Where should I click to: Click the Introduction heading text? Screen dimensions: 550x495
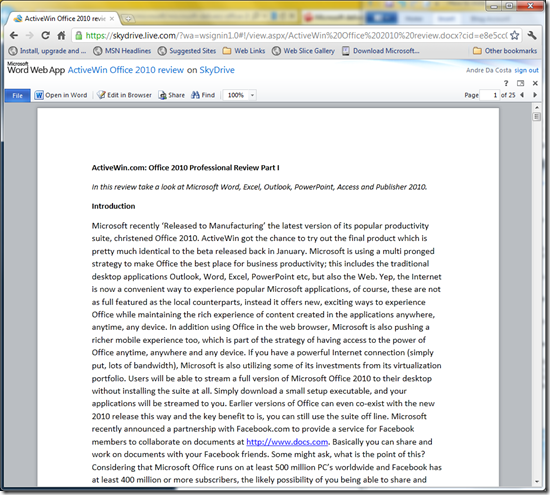coord(113,206)
